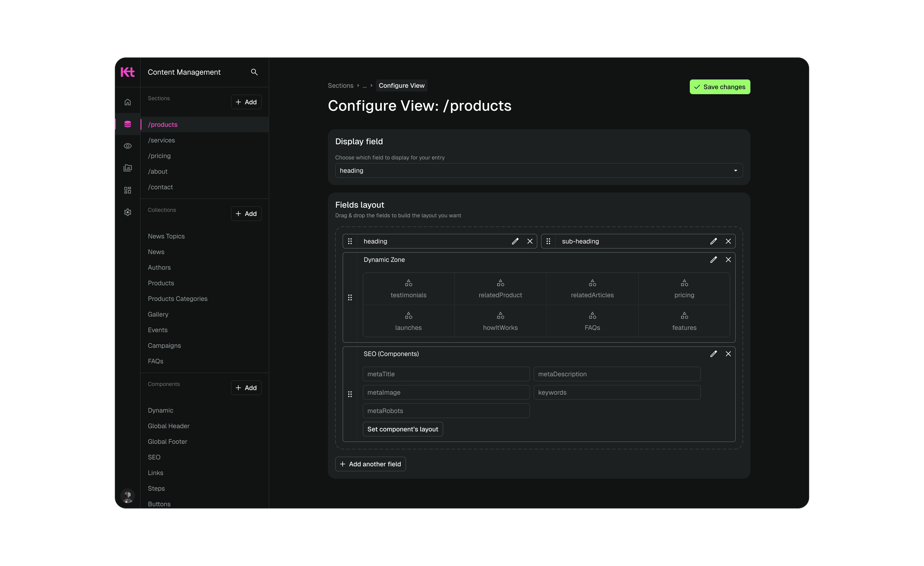This screenshot has width=924, height=566.
Task: Open the News Topics collection
Action: click(x=166, y=236)
